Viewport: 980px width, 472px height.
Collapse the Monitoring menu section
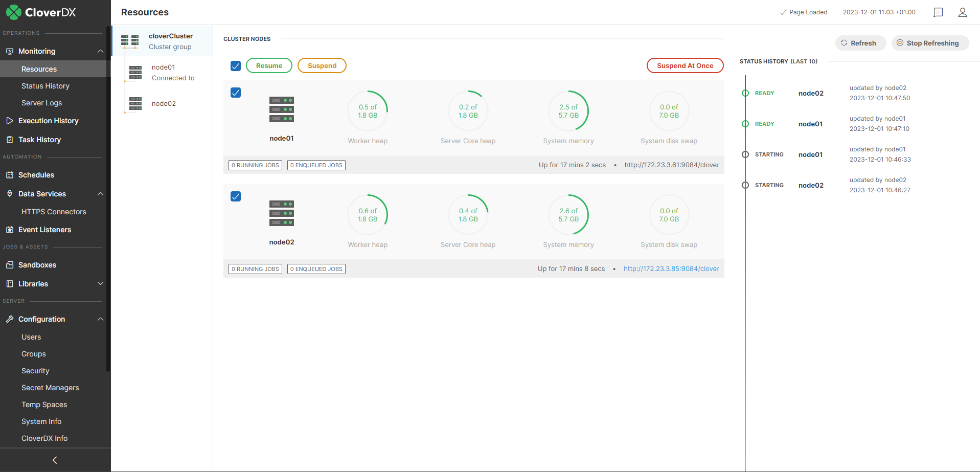[x=100, y=51]
